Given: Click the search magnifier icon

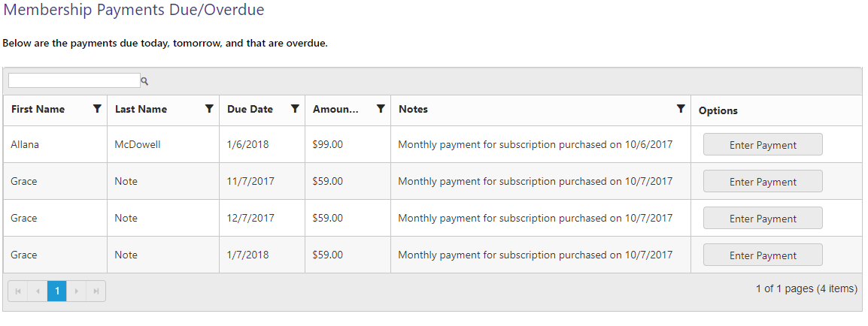Looking at the screenshot, I should coord(144,81).
